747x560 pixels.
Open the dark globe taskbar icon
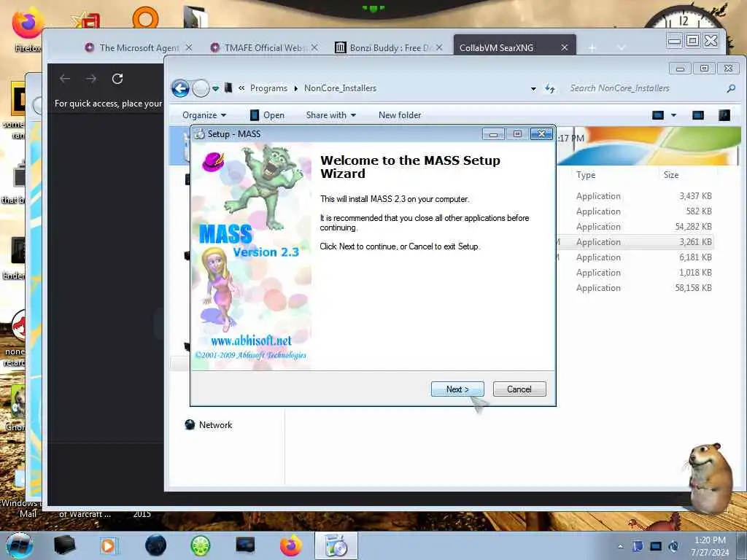pyautogui.click(x=155, y=545)
